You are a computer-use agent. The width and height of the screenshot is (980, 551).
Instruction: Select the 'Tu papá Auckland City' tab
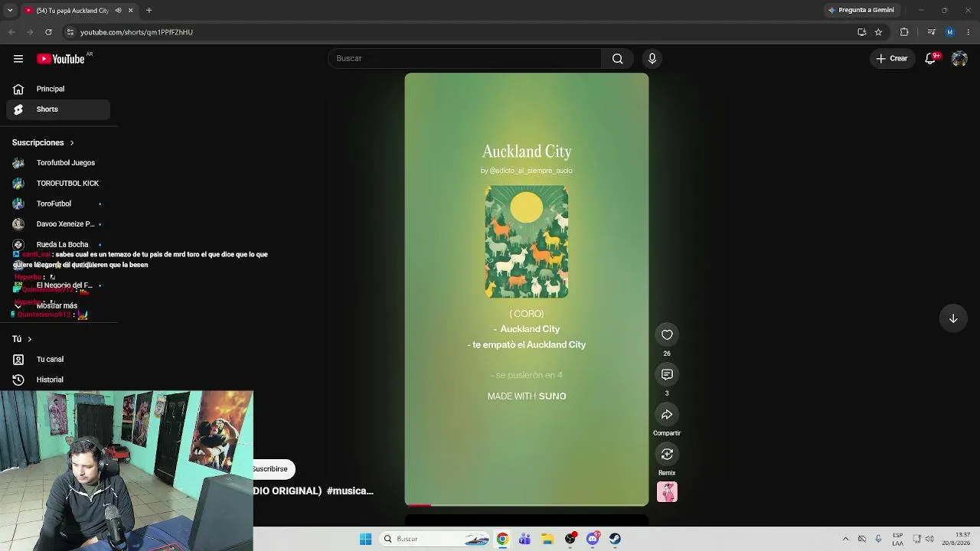pos(72,11)
